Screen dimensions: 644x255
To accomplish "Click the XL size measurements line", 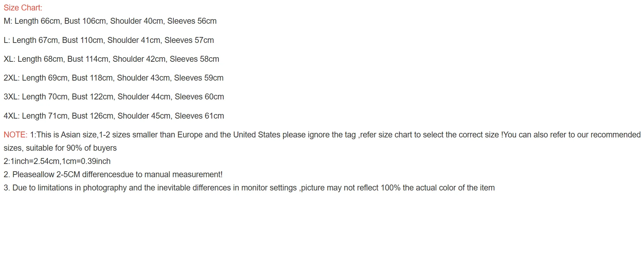I will coord(111,59).
